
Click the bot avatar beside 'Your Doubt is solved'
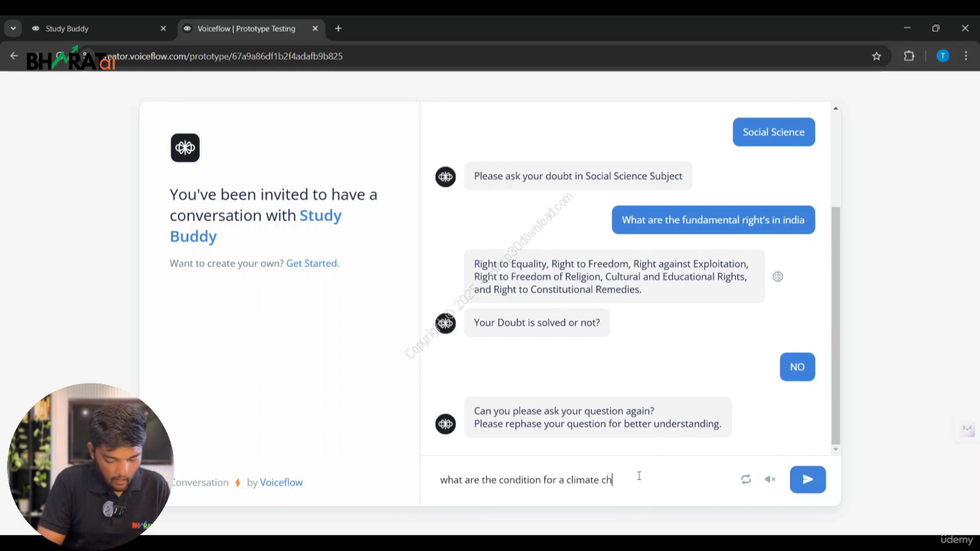(x=446, y=323)
